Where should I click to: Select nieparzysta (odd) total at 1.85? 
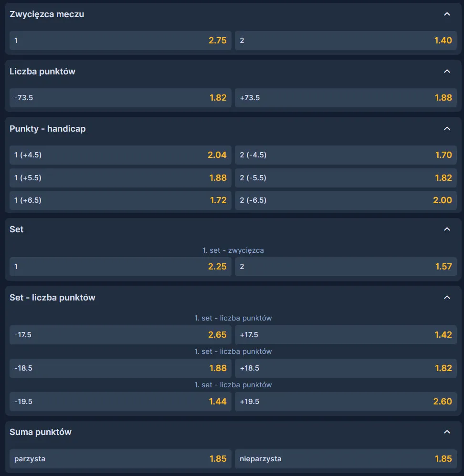point(346,459)
